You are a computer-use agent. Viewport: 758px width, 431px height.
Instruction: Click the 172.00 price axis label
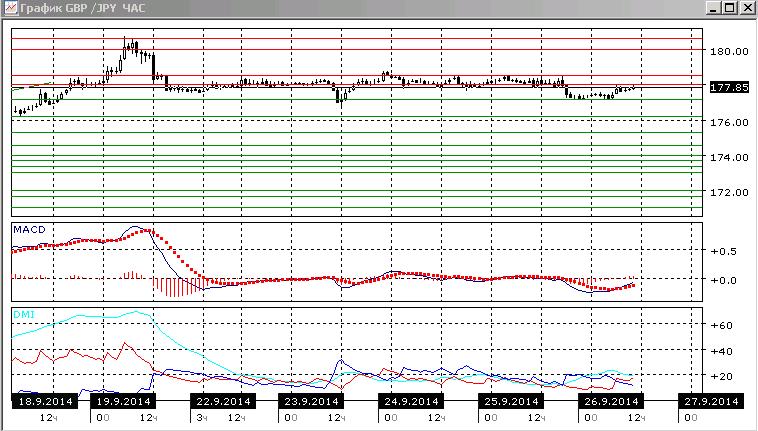(x=729, y=192)
